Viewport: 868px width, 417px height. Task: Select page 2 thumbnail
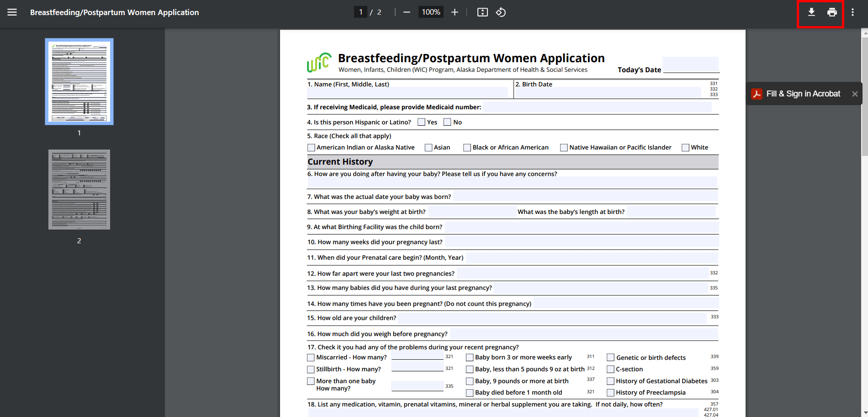(79, 189)
